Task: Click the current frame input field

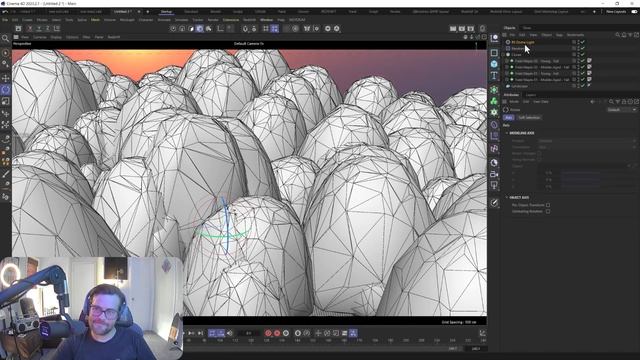Action: pyautogui.click(x=248, y=333)
